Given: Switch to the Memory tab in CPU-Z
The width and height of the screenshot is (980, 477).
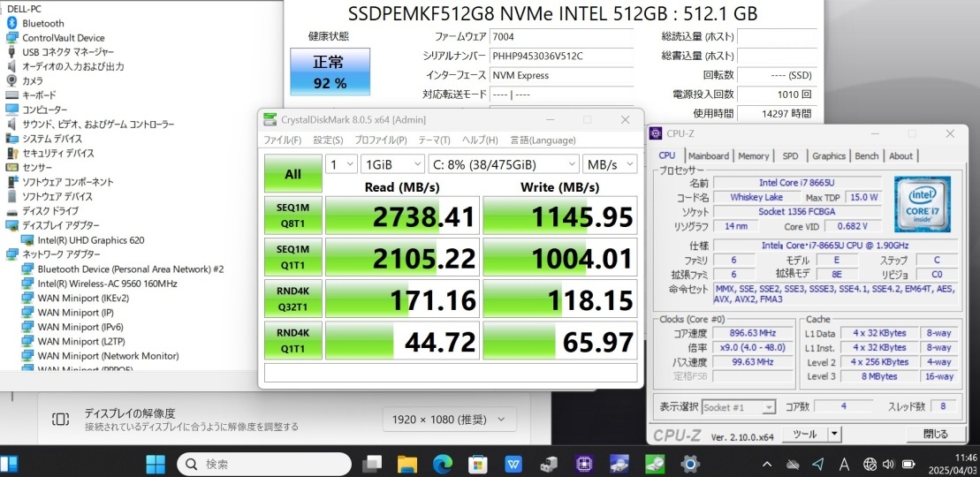Looking at the screenshot, I should 753,155.
